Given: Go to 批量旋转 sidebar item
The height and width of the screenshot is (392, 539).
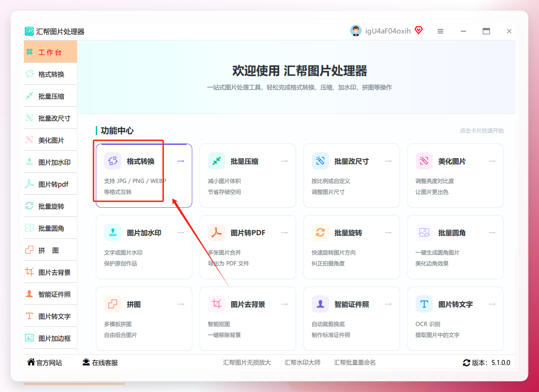Looking at the screenshot, I should click(x=50, y=206).
